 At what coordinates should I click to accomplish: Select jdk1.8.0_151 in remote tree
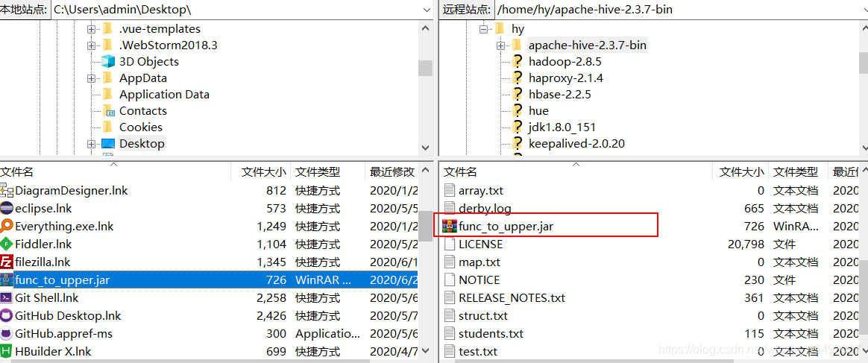point(562,127)
